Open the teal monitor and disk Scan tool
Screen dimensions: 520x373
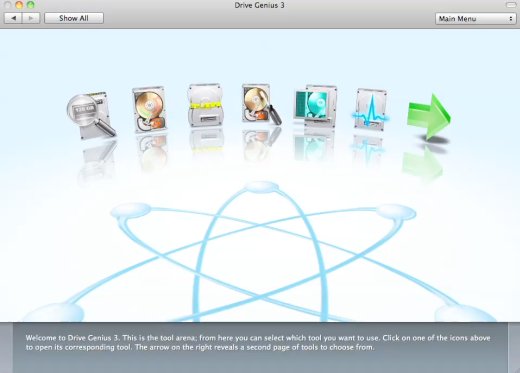coord(315,107)
